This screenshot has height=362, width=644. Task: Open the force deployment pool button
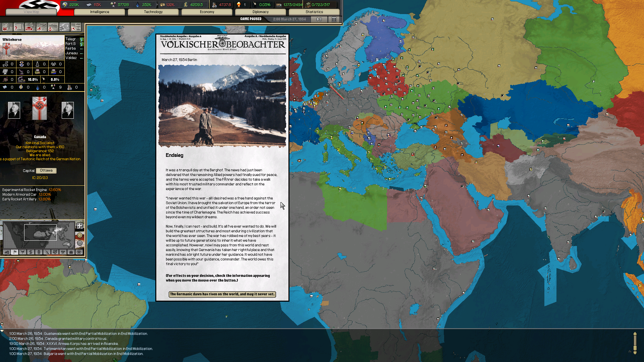(x=76, y=28)
